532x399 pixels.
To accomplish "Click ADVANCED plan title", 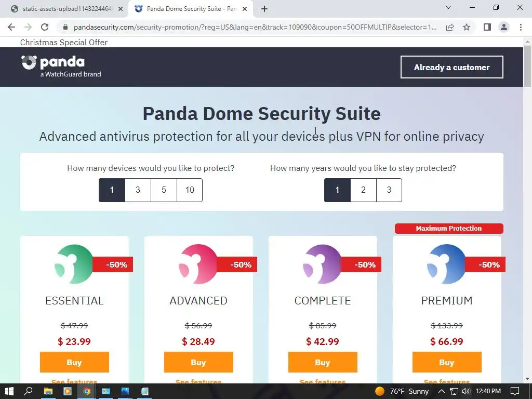I will click(x=198, y=301).
